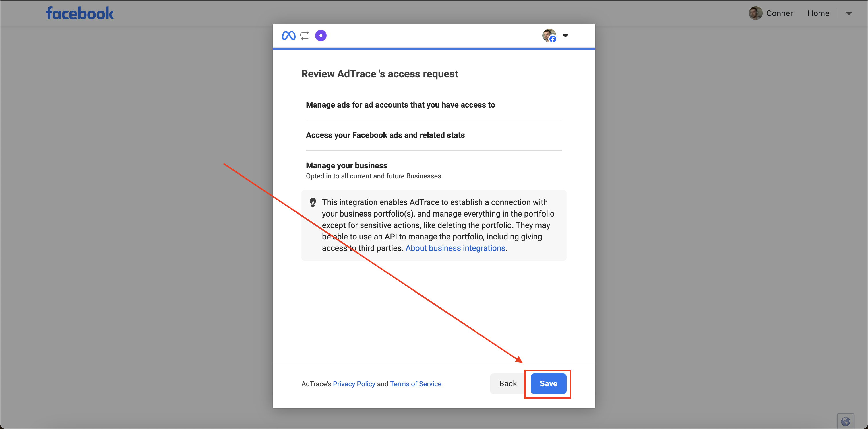Click "Review AdTrace 's access request" heading
The image size is (868, 429).
point(379,74)
